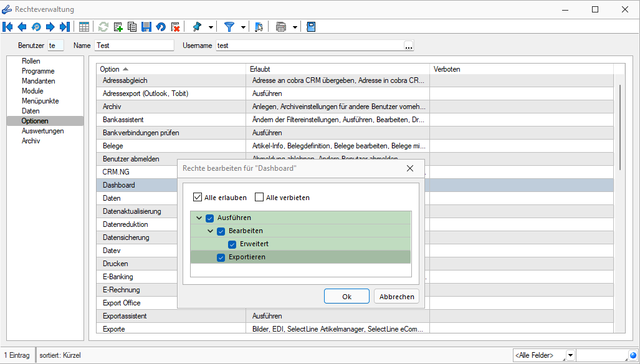Viewport: 640px width, 364px height.
Task: Click the 'Name' input field
Action: (x=134, y=45)
